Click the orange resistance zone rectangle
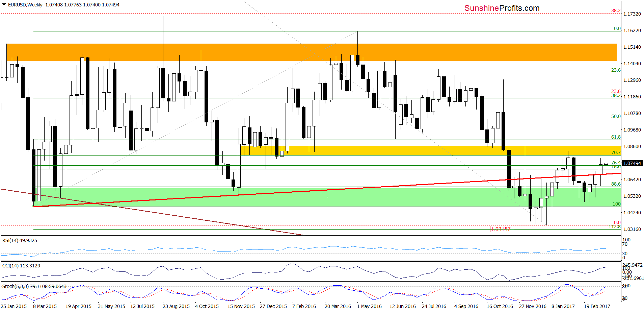This screenshot has width=644, height=311. click(311, 52)
